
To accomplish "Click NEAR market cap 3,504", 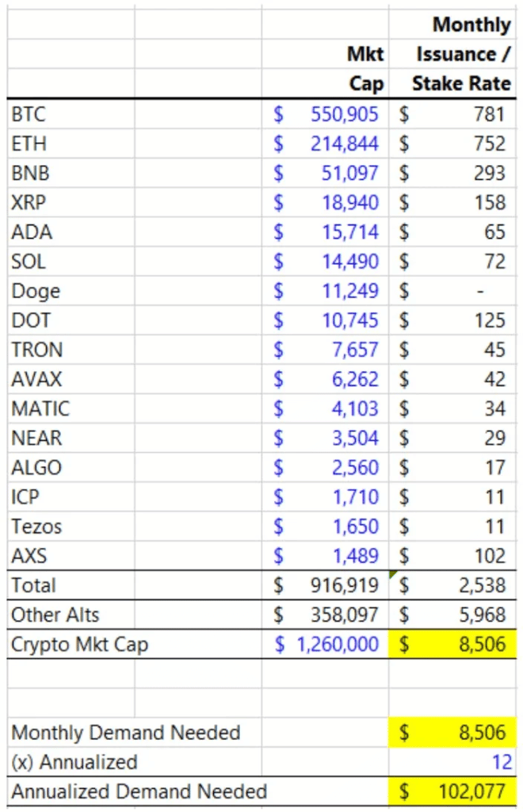I will 355,439.
